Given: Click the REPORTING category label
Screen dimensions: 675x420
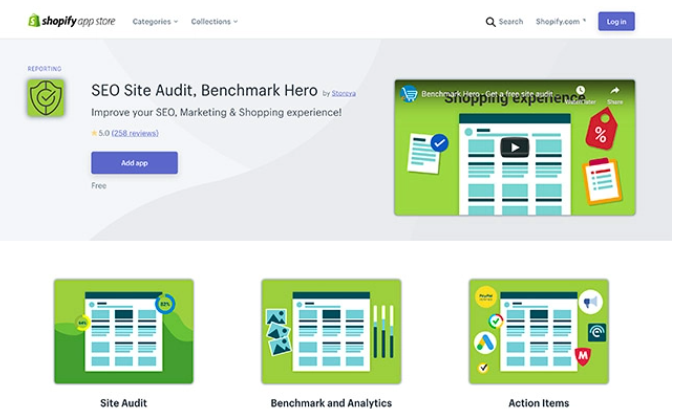Looking at the screenshot, I should click(44, 69).
